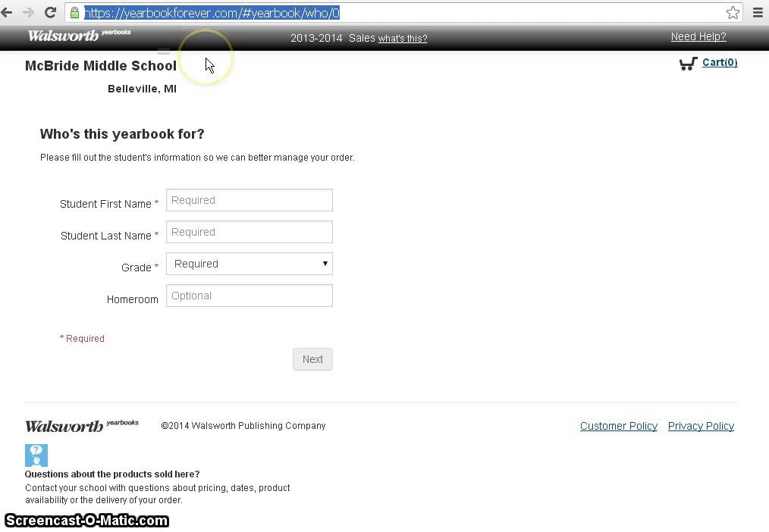
Task: Click the blue question help icon
Action: [36, 455]
